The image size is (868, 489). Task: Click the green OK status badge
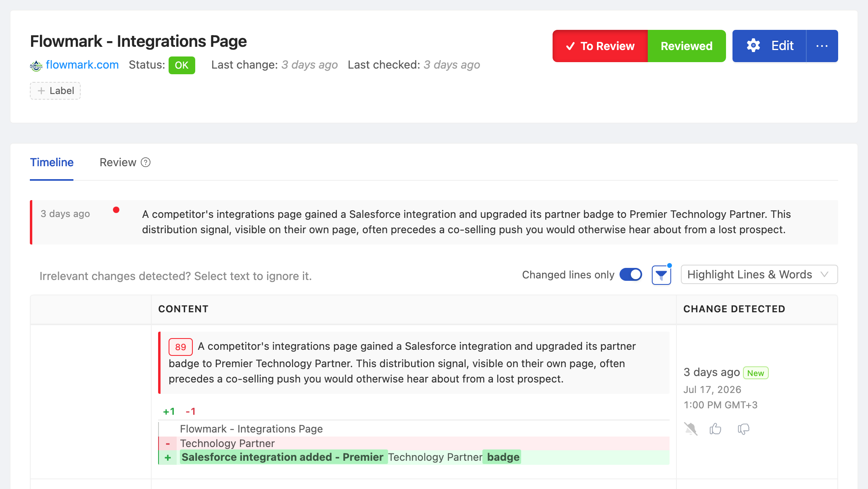point(182,65)
